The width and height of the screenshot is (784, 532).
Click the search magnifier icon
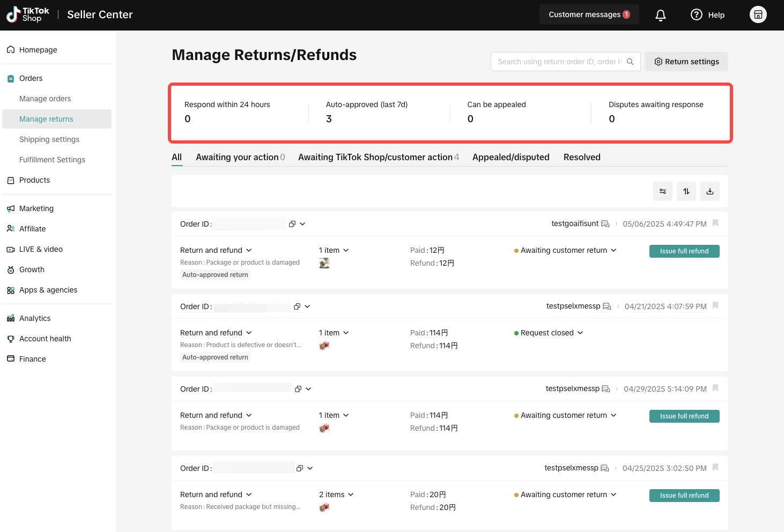click(x=630, y=62)
